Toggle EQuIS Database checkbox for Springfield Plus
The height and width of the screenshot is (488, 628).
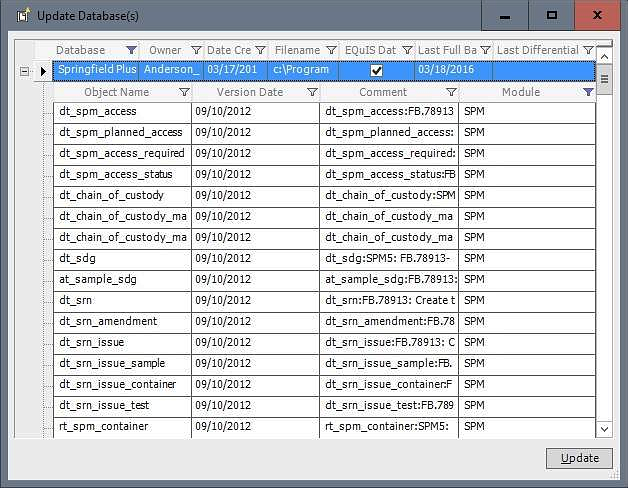tap(376, 71)
